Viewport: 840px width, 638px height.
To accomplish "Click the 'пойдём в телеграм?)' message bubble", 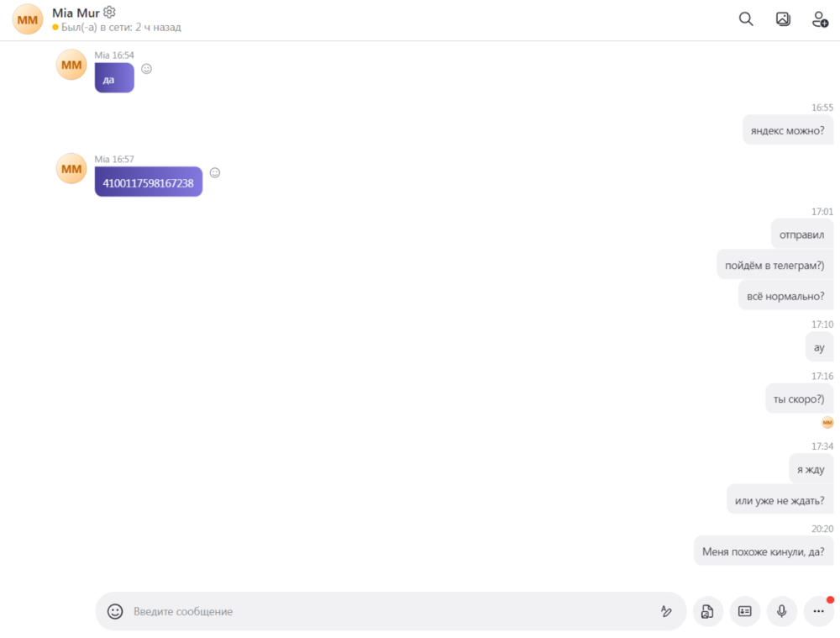I will [x=774, y=265].
